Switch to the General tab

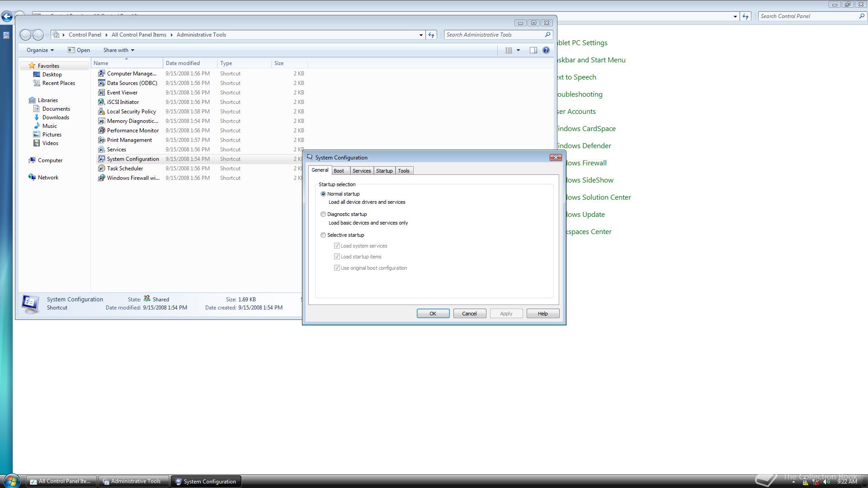coord(320,170)
